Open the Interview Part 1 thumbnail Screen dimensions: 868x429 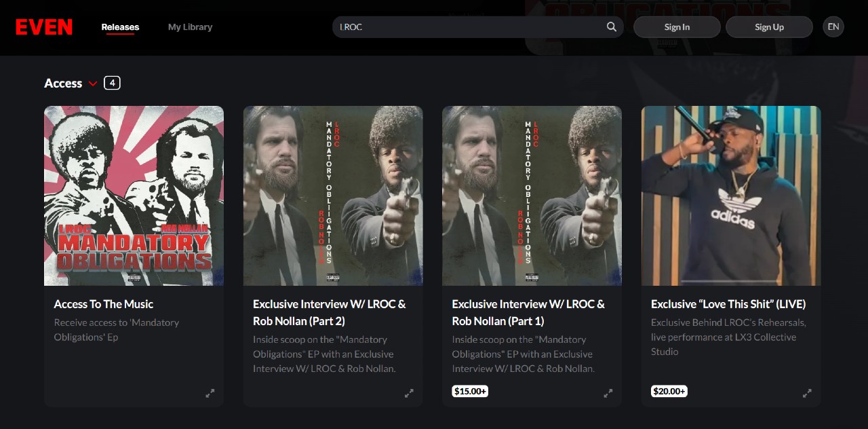532,195
